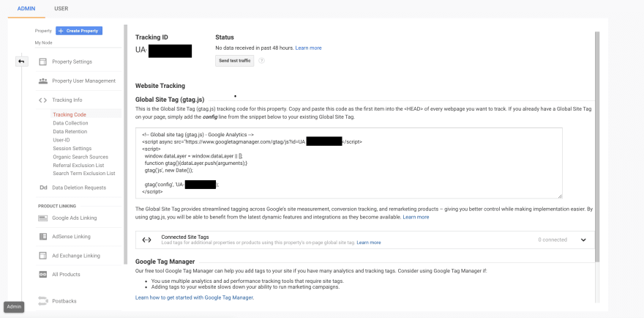Click the Data Deletion Requests Dd icon
The height and width of the screenshot is (318, 644).
pos(43,188)
